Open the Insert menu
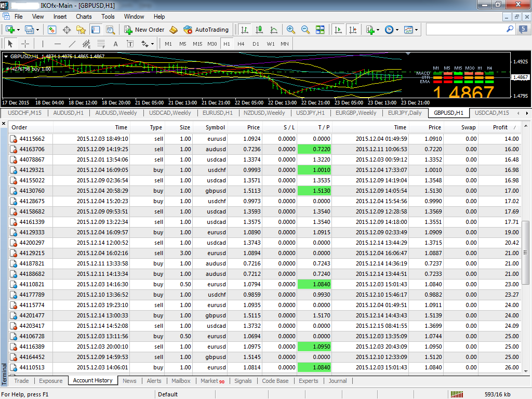The height and width of the screenshot is (399, 532). pyautogui.click(x=60, y=17)
